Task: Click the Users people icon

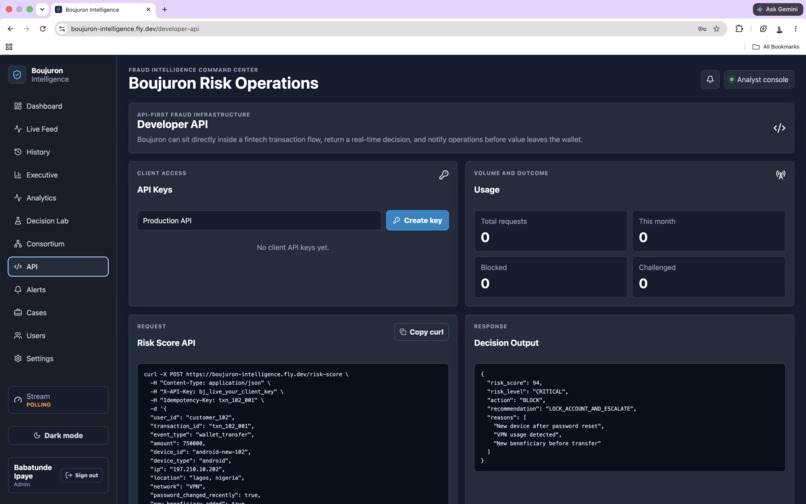Action: tap(18, 335)
